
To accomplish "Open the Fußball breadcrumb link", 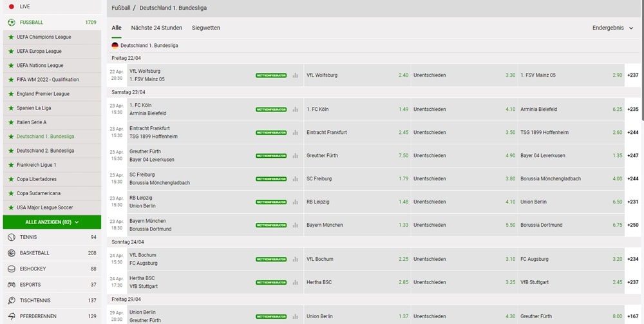I will (121, 8).
